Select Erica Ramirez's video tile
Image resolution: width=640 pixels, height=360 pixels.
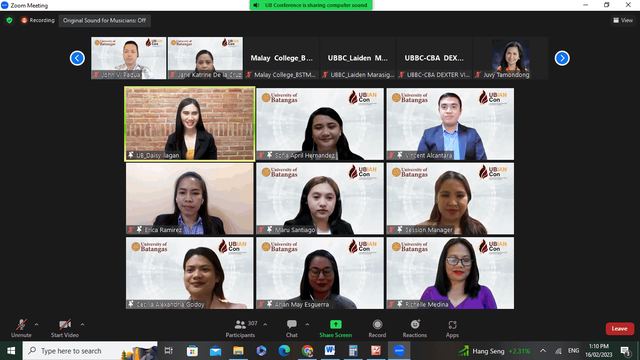(190, 199)
